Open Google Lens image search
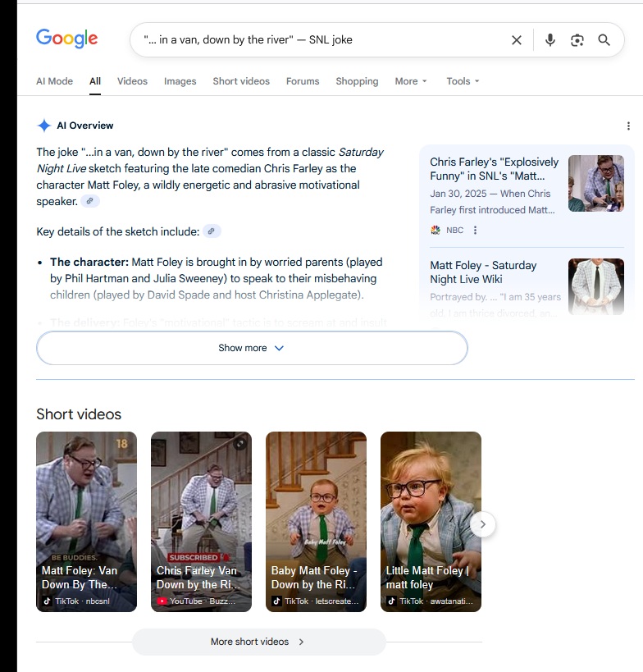The width and height of the screenshot is (643, 672). point(577,40)
